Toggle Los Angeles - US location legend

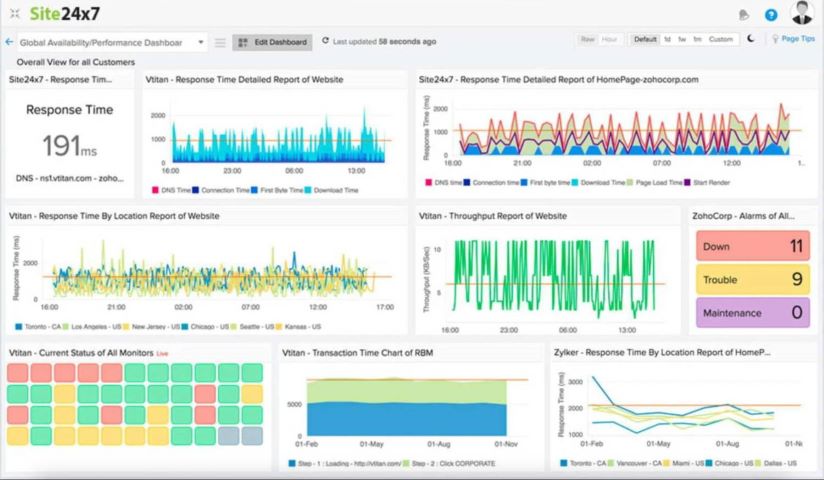(92, 327)
